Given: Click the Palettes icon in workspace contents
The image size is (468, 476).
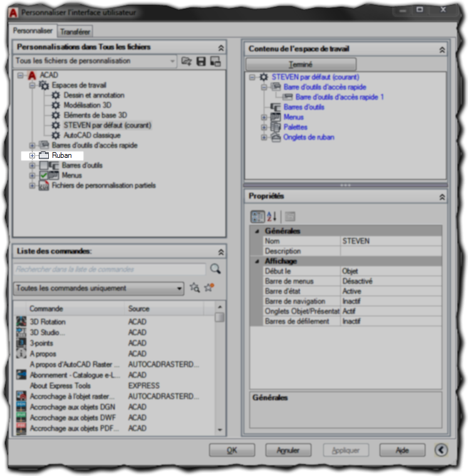Looking at the screenshot, I should [x=276, y=127].
